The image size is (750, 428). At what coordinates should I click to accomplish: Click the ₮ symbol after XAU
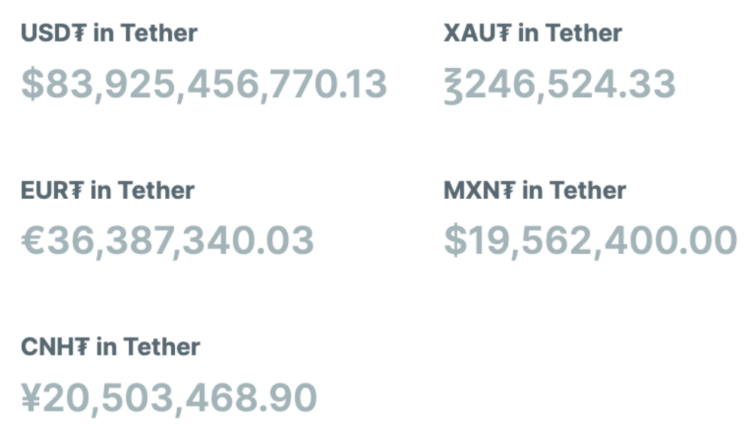coord(505,34)
